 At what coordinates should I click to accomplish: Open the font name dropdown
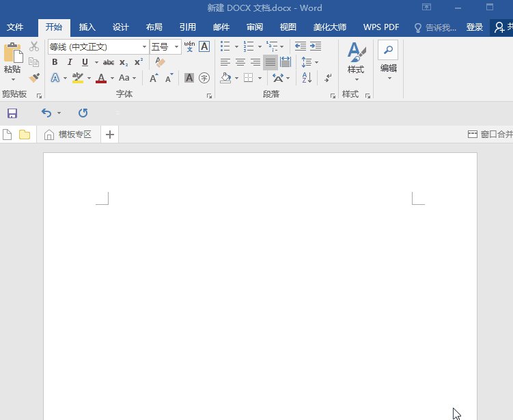(144, 47)
